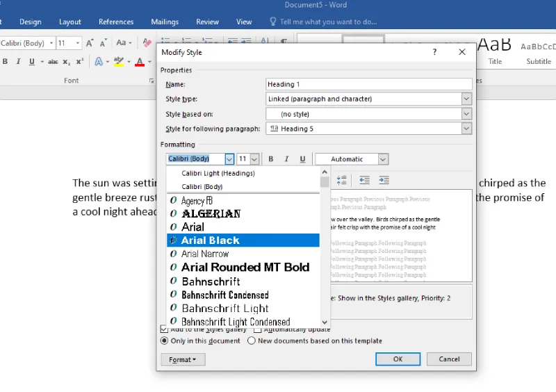Select Only in this document option
This screenshot has width=556, height=392.
click(164, 341)
